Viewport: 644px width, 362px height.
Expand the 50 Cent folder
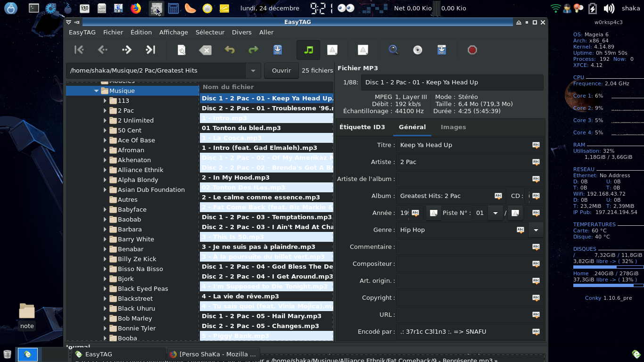(105, 130)
